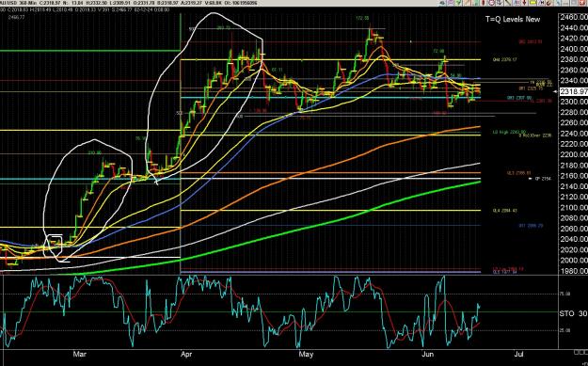Click the red diamond marker icon
The height and width of the screenshot is (366, 588).
483,3
